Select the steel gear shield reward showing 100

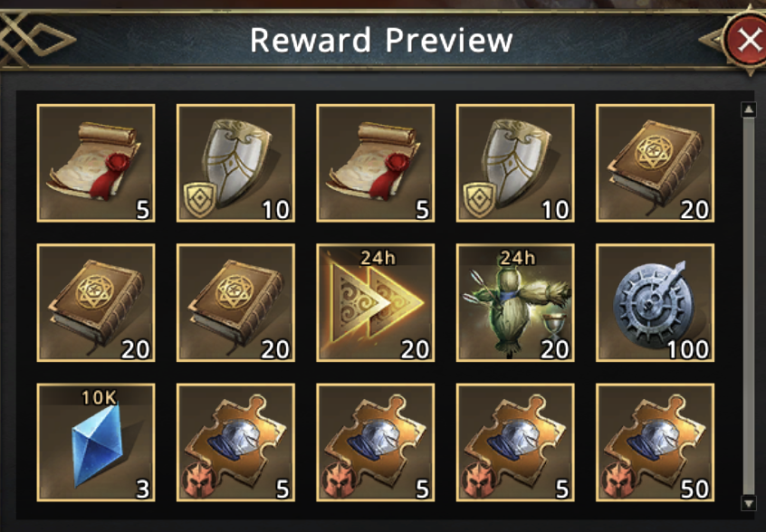point(656,302)
